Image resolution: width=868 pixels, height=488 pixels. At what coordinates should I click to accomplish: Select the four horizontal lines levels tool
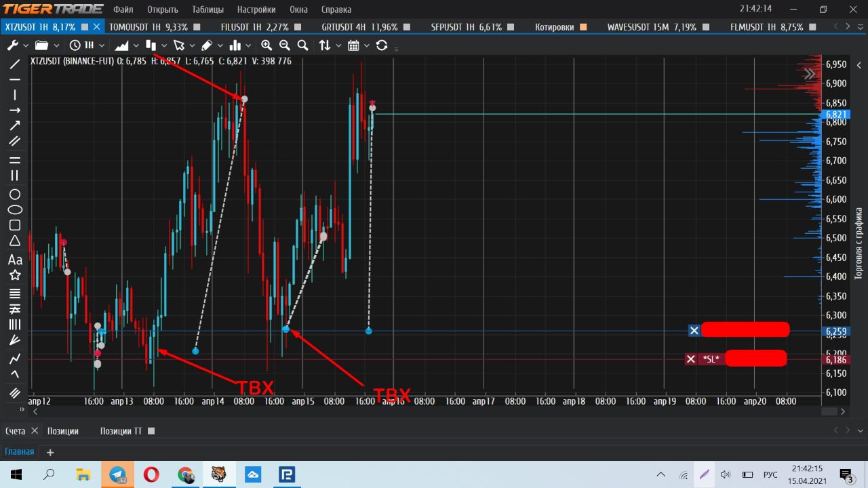point(15,293)
